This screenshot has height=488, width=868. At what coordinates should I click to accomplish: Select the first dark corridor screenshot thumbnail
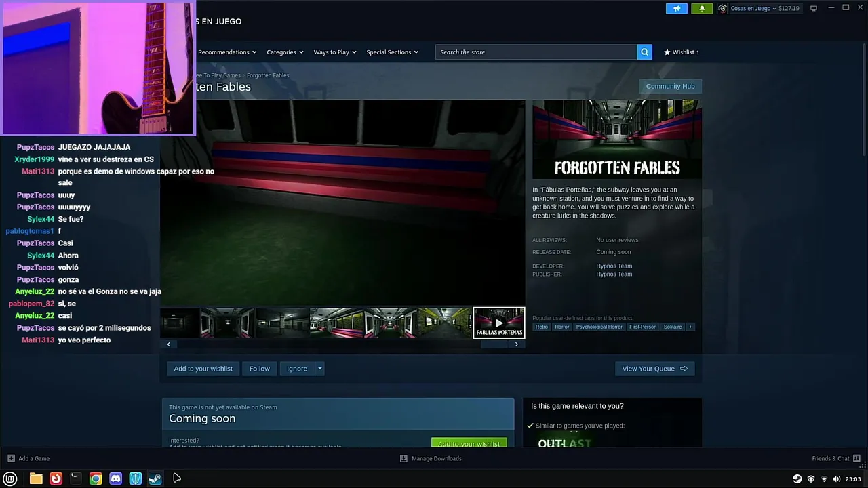click(x=180, y=323)
